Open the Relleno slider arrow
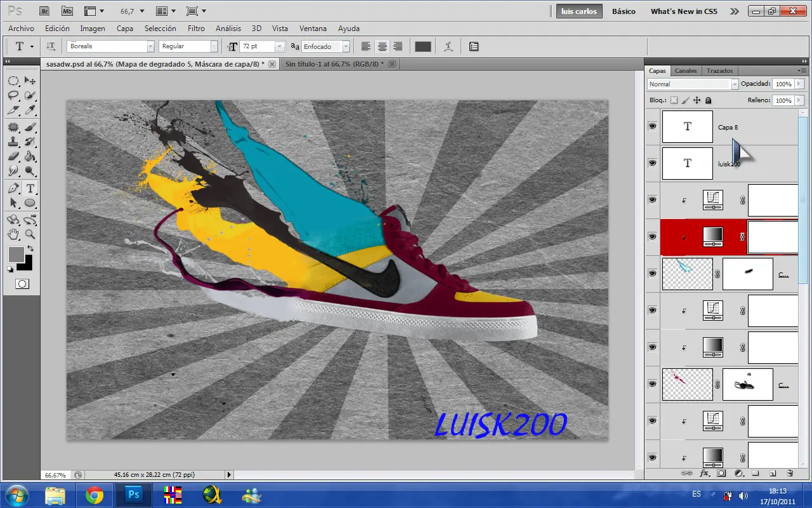The width and height of the screenshot is (812, 508). click(799, 100)
